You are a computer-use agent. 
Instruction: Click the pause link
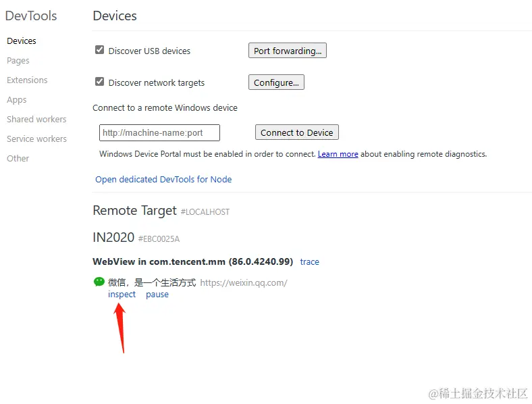(157, 295)
